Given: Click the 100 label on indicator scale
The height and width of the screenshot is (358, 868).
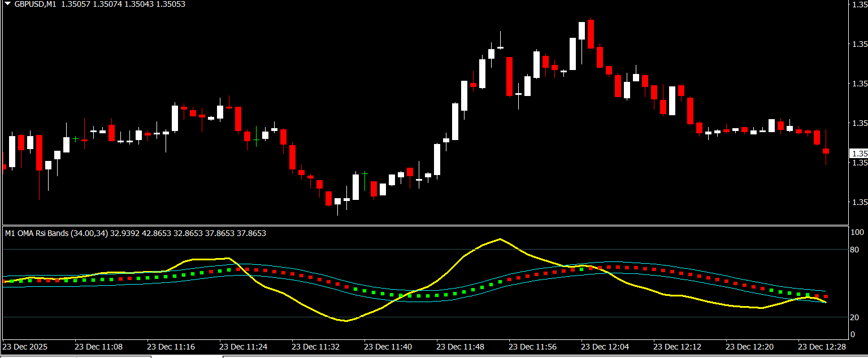Looking at the screenshot, I should click(x=857, y=232).
